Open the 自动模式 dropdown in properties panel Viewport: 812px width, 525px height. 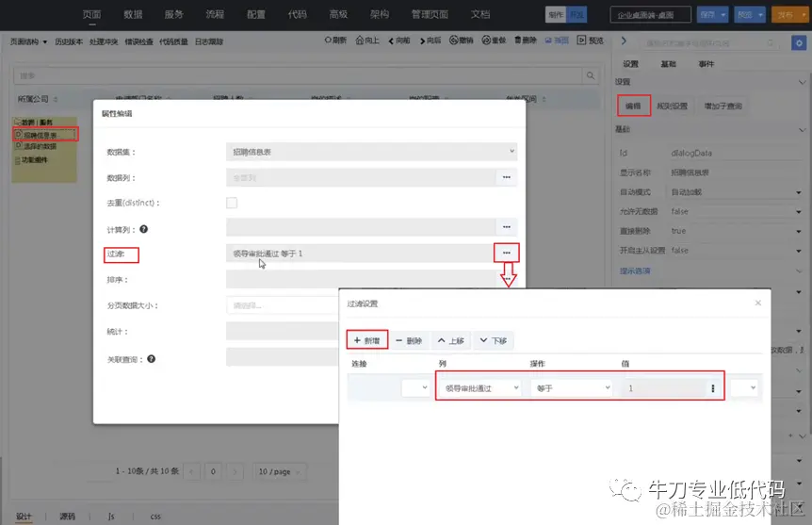pyautogui.click(x=736, y=192)
